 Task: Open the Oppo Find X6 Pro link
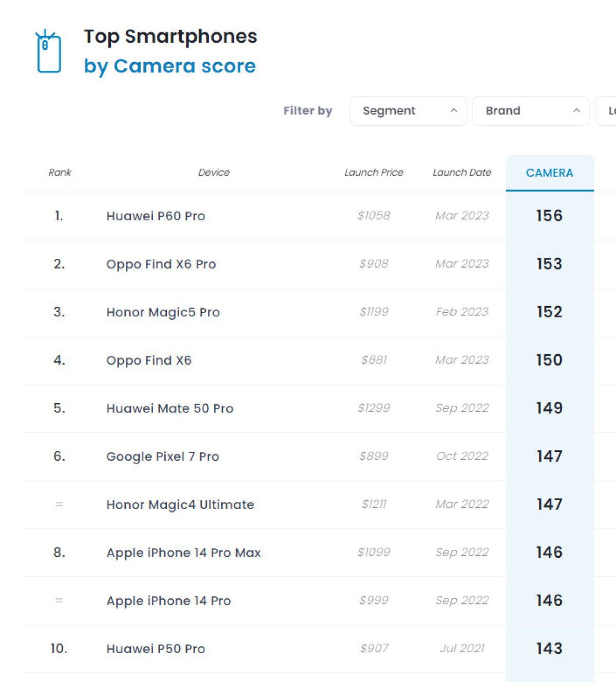click(x=161, y=264)
